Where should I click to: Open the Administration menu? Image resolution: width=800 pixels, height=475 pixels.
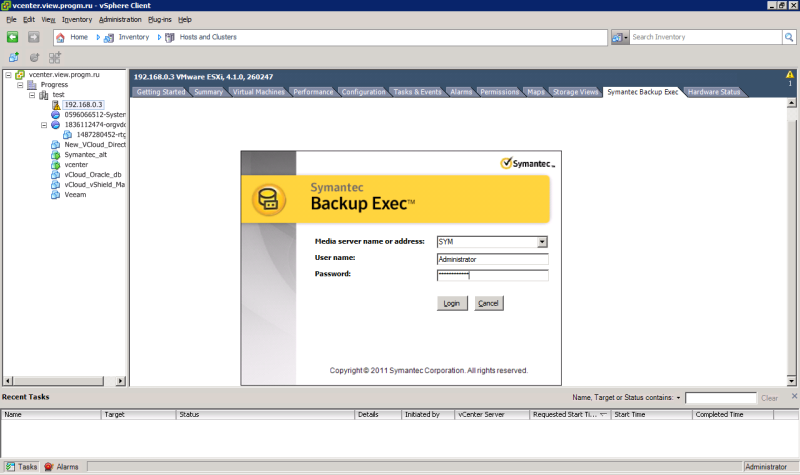(x=120, y=19)
